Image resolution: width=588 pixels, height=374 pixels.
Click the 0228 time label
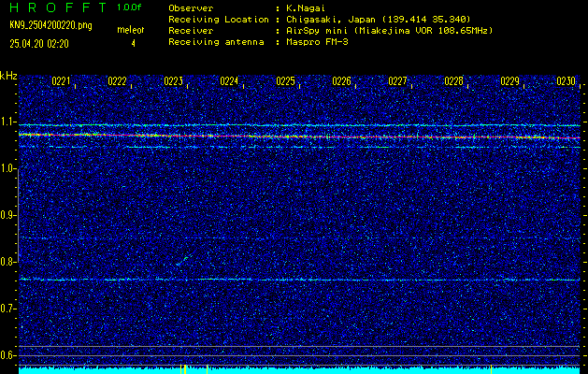click(453, 81)
